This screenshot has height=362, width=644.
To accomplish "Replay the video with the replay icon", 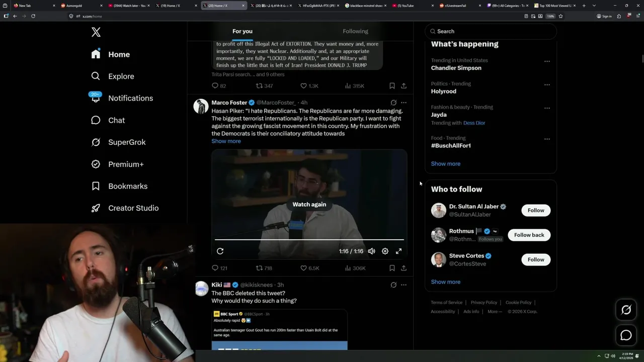I will [x=220, y=251].
